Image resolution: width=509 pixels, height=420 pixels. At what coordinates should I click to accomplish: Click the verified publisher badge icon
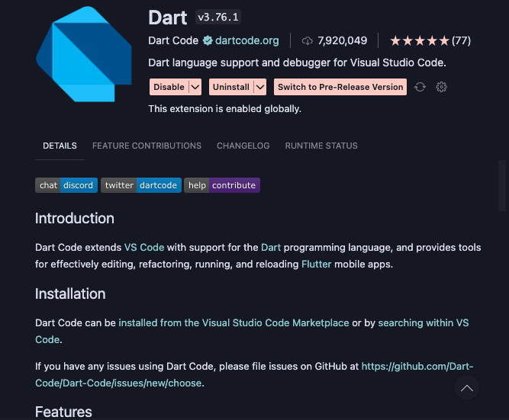(x=208, y=40)
